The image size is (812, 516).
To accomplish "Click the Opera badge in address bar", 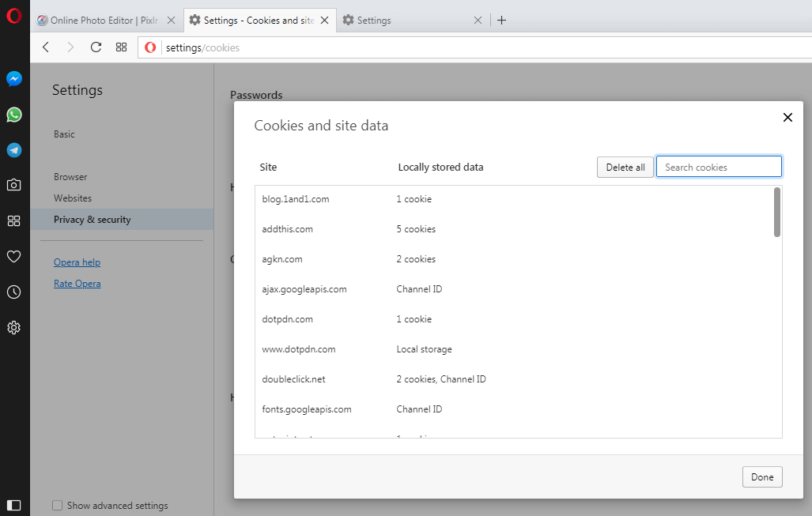I will pos(150,47).
